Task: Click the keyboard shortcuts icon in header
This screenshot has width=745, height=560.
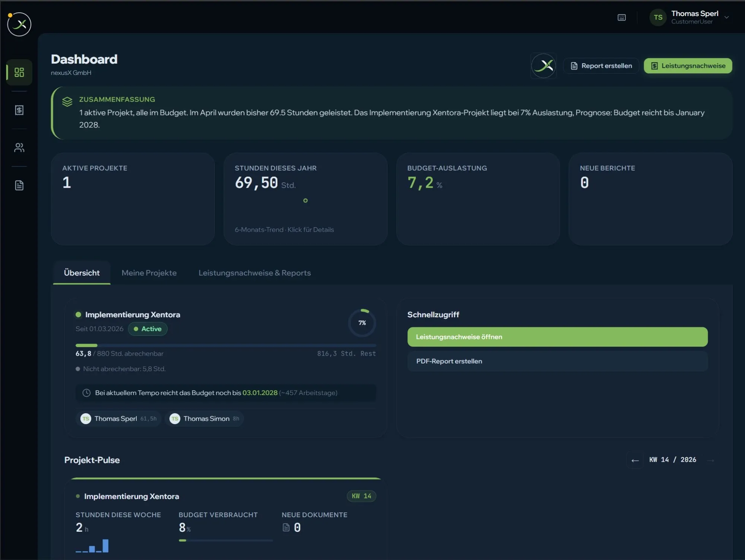Action: coord(622,17)
